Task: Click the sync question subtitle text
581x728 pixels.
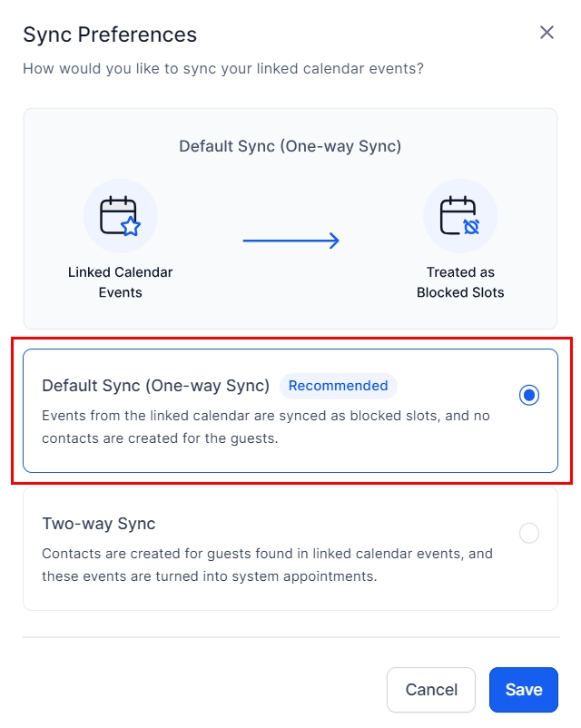Action: tap(223, 68)
